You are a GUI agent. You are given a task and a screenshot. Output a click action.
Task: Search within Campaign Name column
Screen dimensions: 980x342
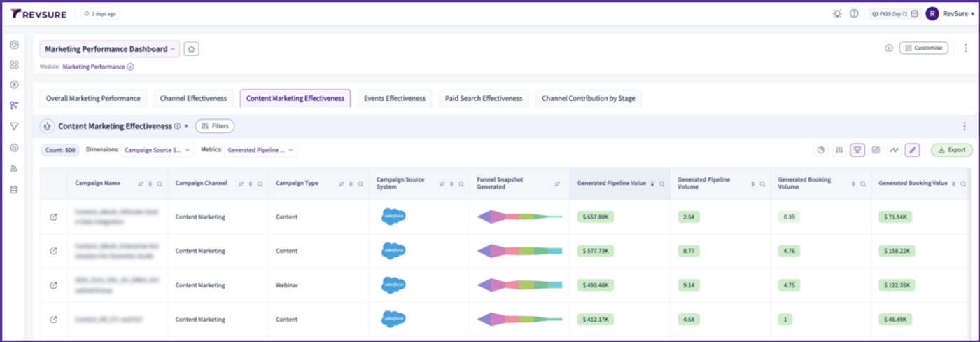click(x=160, y=184)
